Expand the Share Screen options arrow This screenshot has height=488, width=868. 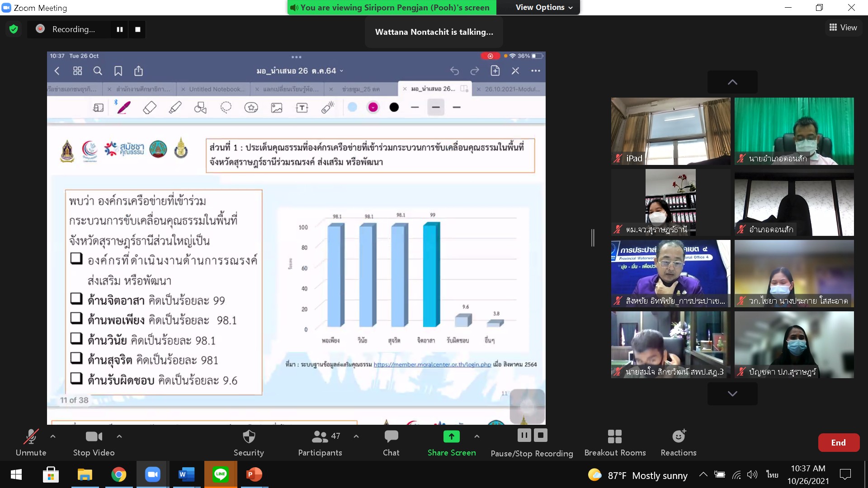coord(477,436)
